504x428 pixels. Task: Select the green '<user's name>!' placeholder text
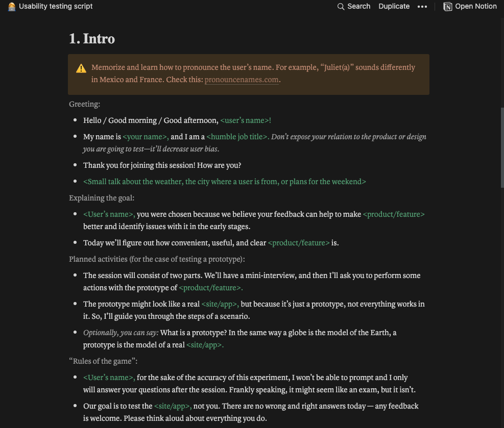(246, 120)
